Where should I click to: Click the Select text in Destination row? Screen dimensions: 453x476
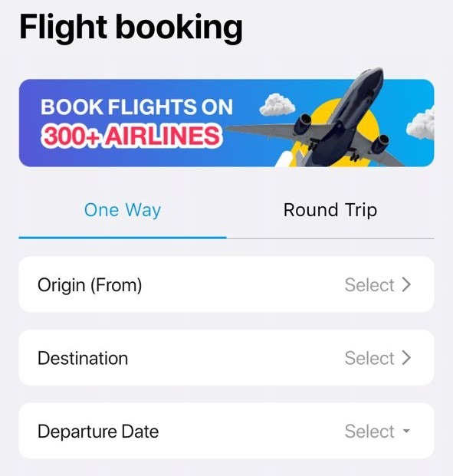tap(369, 358)
